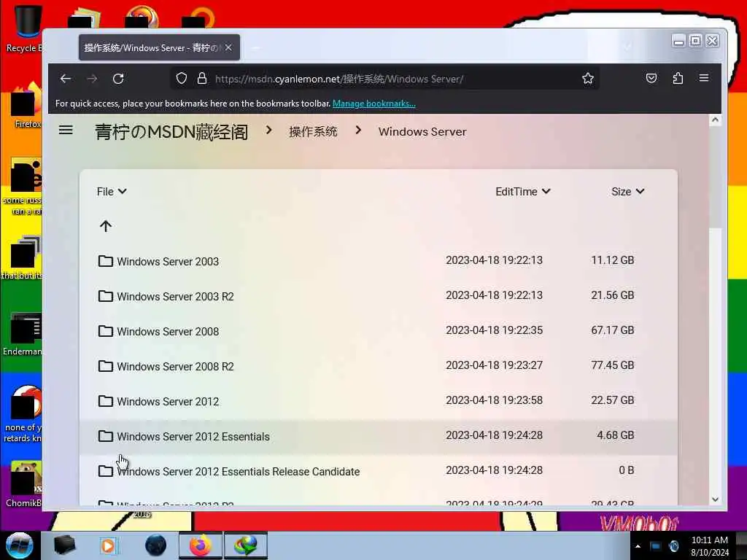Click the up-arrow parent directory icon

click(106, 226)
